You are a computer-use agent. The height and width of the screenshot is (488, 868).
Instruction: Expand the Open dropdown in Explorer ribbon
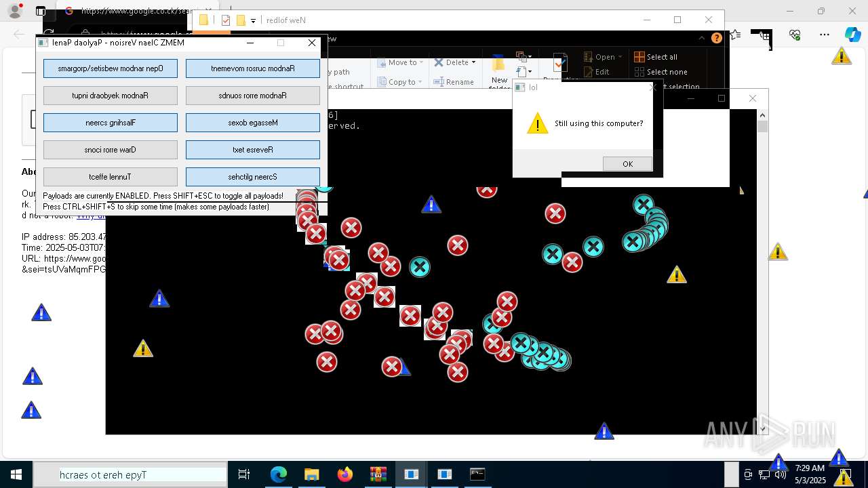tap(620, 57)
